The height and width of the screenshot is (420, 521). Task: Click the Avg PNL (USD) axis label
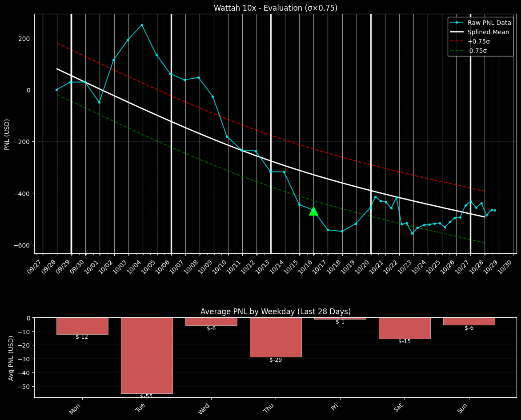(11, 358)
